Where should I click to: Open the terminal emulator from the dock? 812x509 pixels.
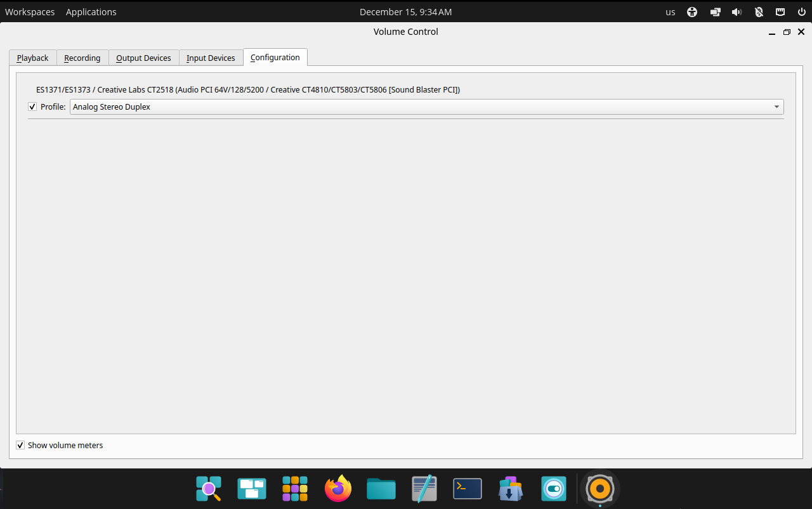pos(468,488)
